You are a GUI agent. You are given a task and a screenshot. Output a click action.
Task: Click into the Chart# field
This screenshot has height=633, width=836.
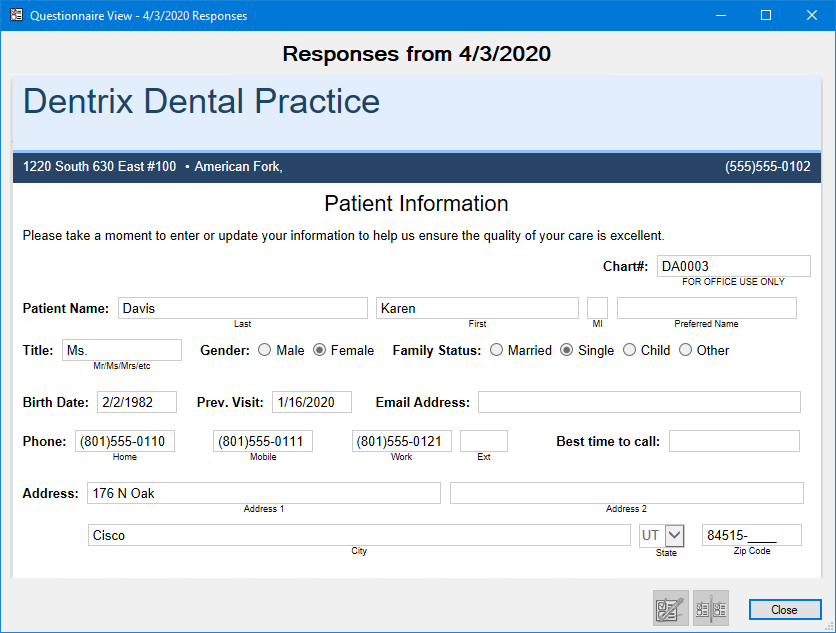point(733,266)
